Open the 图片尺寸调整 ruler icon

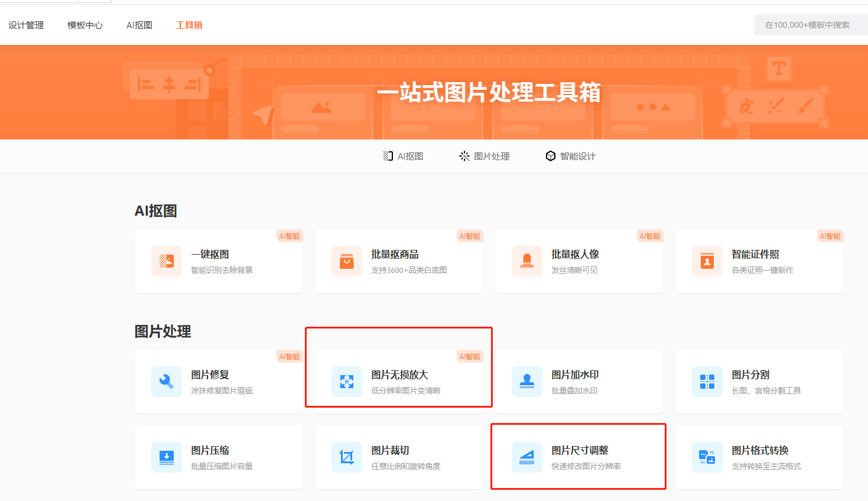[x=527, y=457]
